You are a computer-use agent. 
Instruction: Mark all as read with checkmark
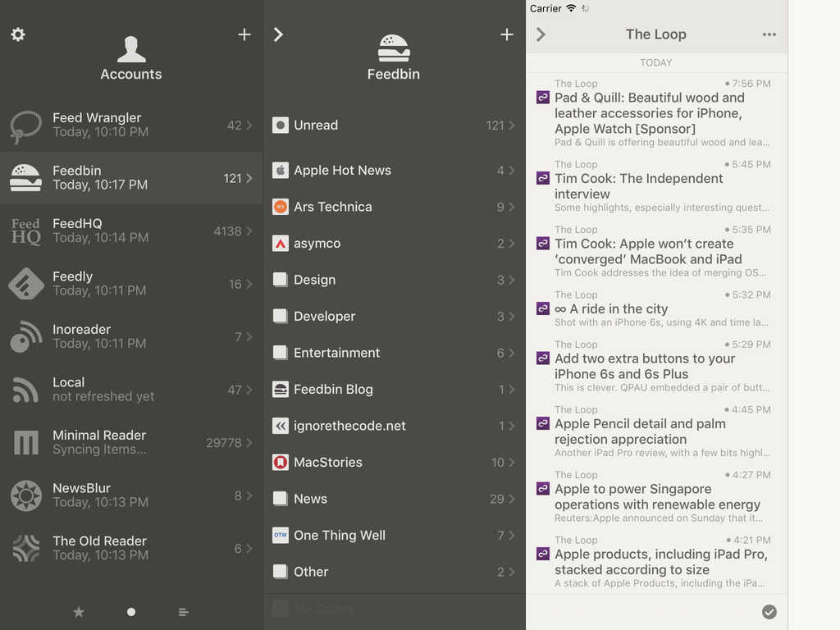click(x=769, y=612)
